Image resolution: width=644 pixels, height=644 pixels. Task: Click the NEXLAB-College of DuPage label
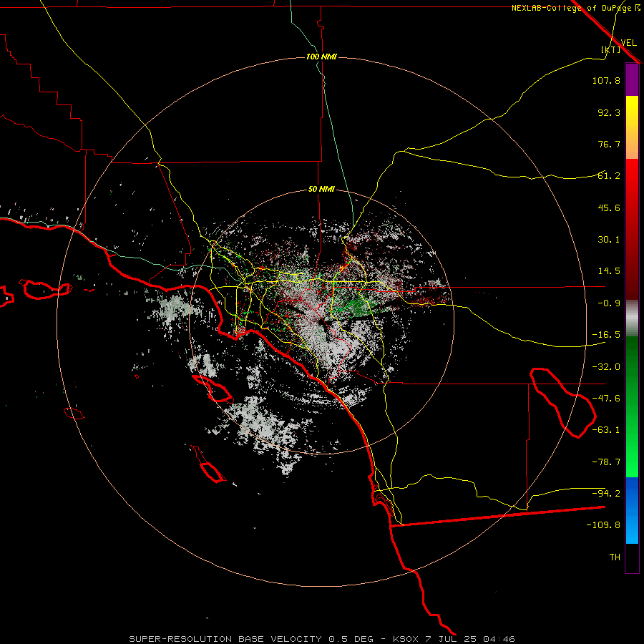pyautogui.click(x=576, y=8)
